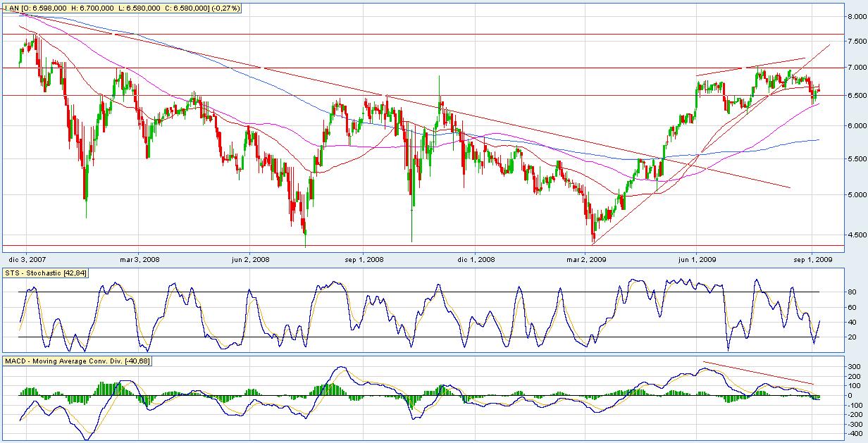This screenshot has height=443, width=868.
Task: Select the MACD indicator title label
Action: [77, 361]
